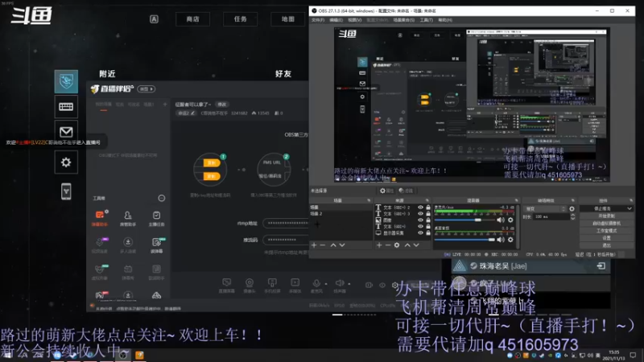This screenshot has height=362, width=644.
Task: Toggle visibility of 显示器采集 source
Action: point(420,232)
